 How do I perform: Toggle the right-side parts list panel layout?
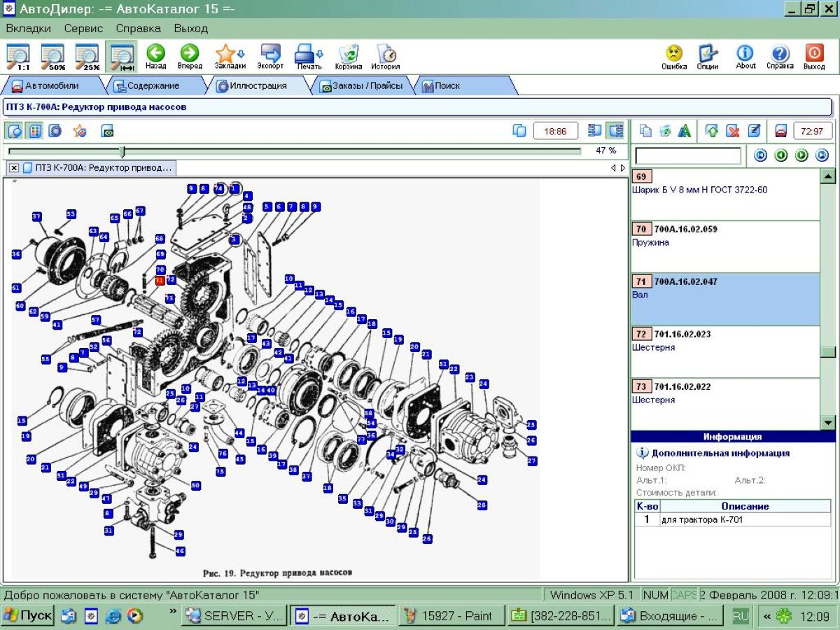coord(615,131)
